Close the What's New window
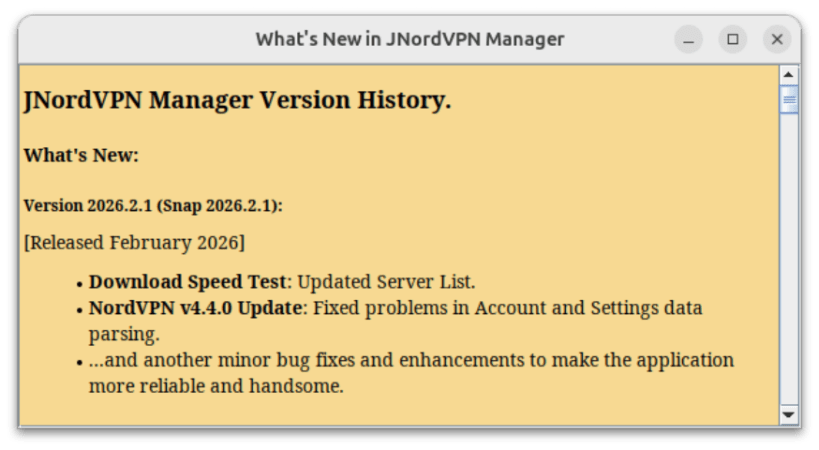 (x=777, y=39)
